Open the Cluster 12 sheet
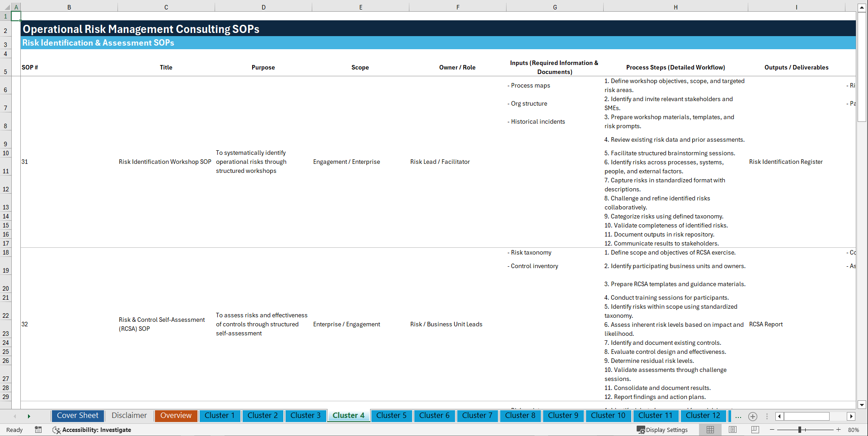This screenshot has width=868, height=436. [x=703, y=416]
